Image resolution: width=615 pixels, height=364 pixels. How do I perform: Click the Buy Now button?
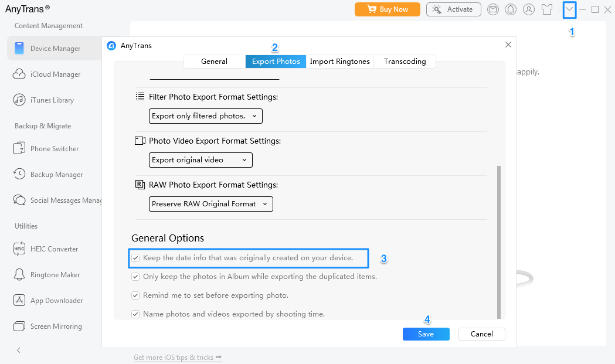pyautogui.click(x=388, y=9)
